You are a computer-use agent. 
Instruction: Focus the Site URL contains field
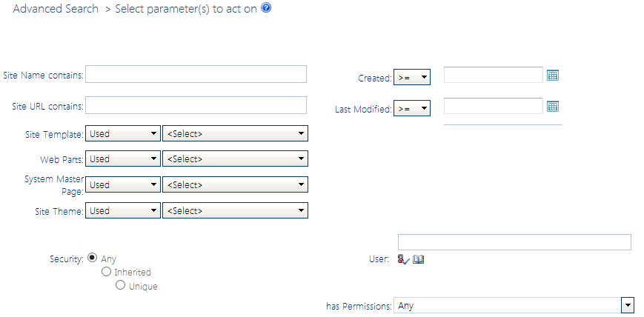(196, 105)
